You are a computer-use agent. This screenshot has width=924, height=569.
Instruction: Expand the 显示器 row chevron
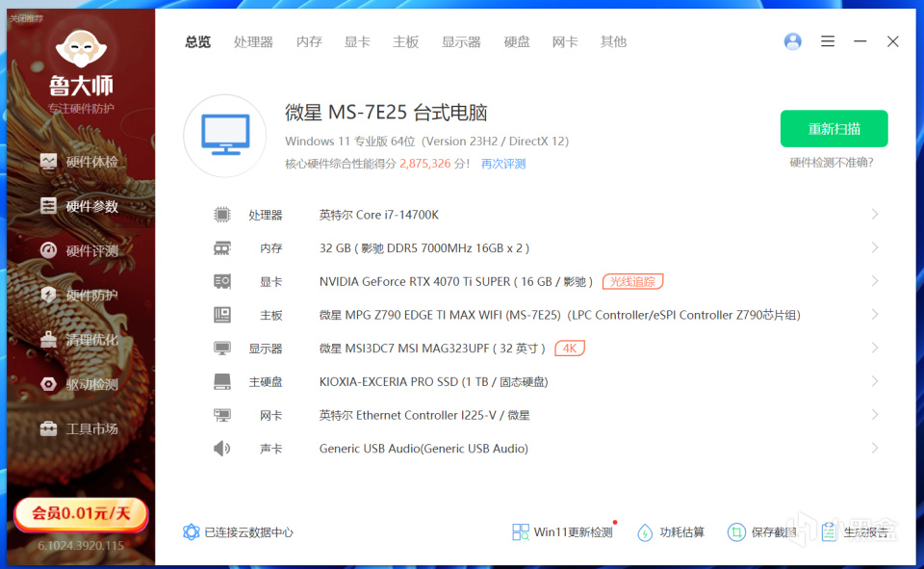[x=875, y=348]
